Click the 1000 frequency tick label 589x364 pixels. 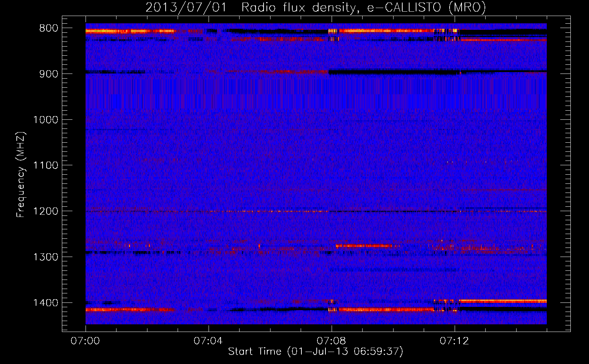pyautogui.click(x=46, y=120)
